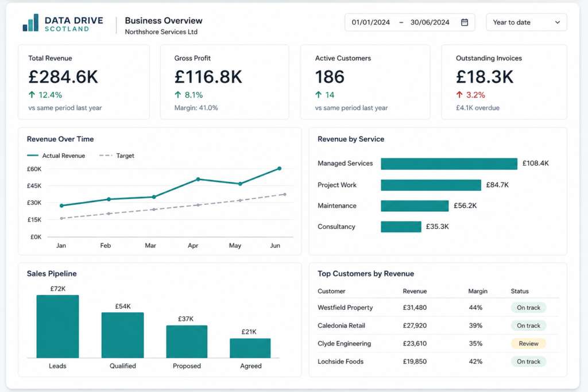Click the Business Overview page title
Screen dimensions: 588x392
pos(164,21)
